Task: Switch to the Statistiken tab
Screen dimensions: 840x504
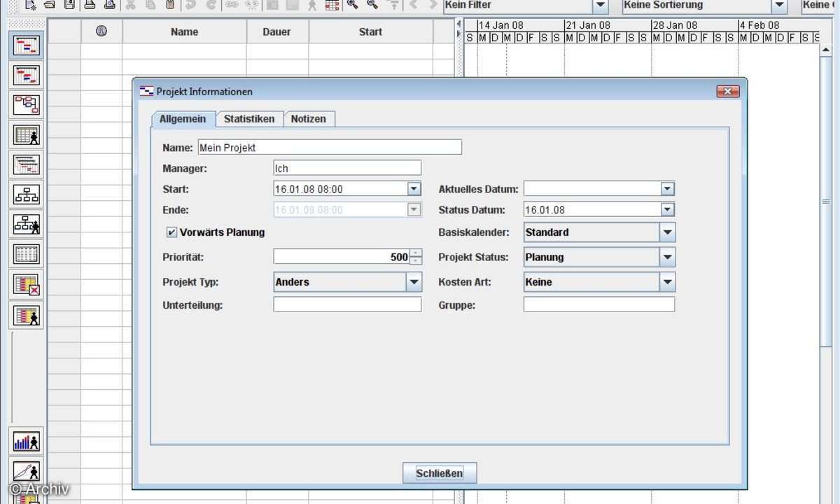Action: 249,119
